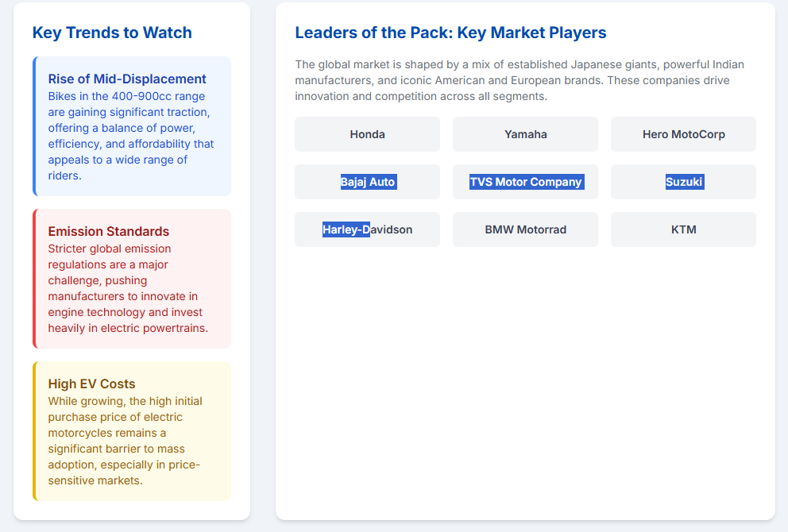This screenshot has width=788, height=532.
Task: Click the Honda brand card
Action: pos(367,134)
